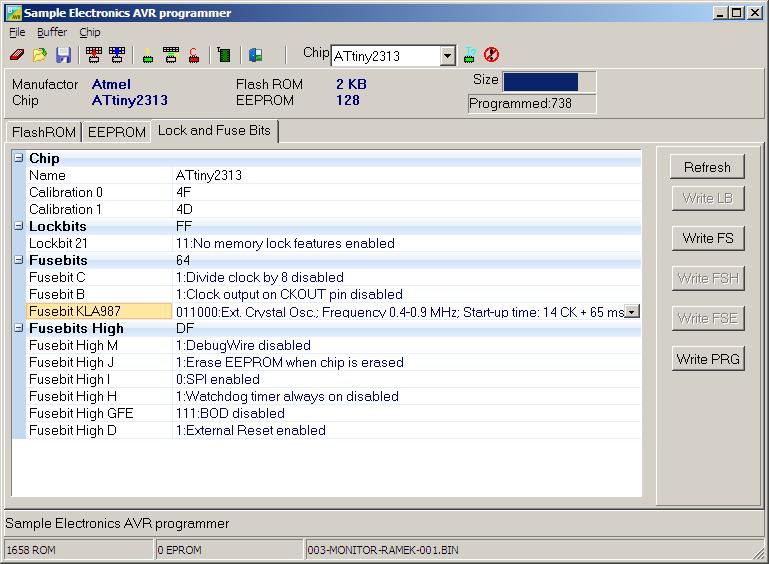
Task: Click the eraser icon in the toolbar
Action: pos(17,56)
